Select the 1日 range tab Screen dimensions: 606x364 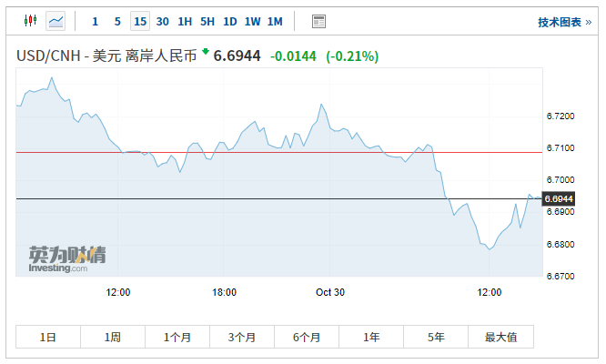pyautogui.click(x=48, y=337)
